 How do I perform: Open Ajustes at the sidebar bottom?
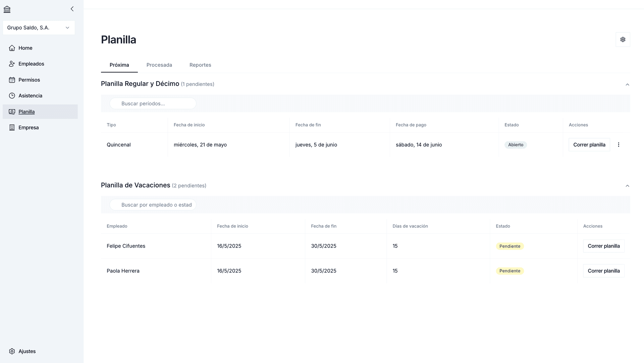(27, 351)
